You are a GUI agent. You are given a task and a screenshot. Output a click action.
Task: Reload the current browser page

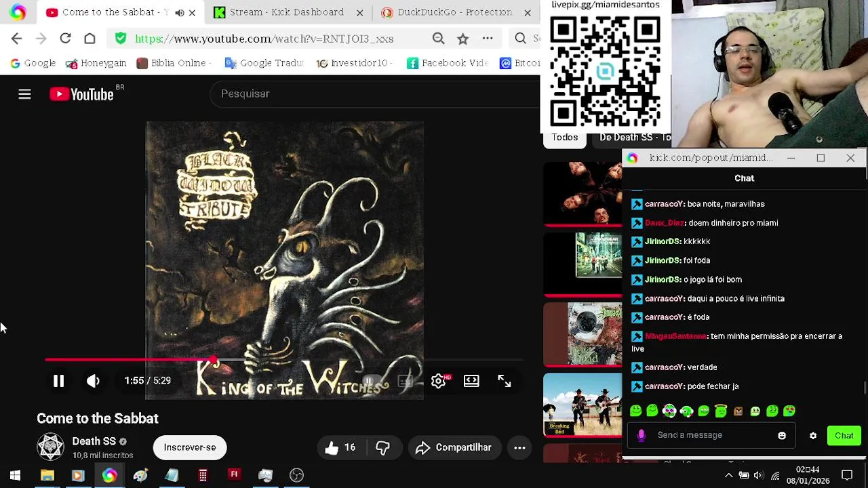pyautogui.click(x=65, y=39)
